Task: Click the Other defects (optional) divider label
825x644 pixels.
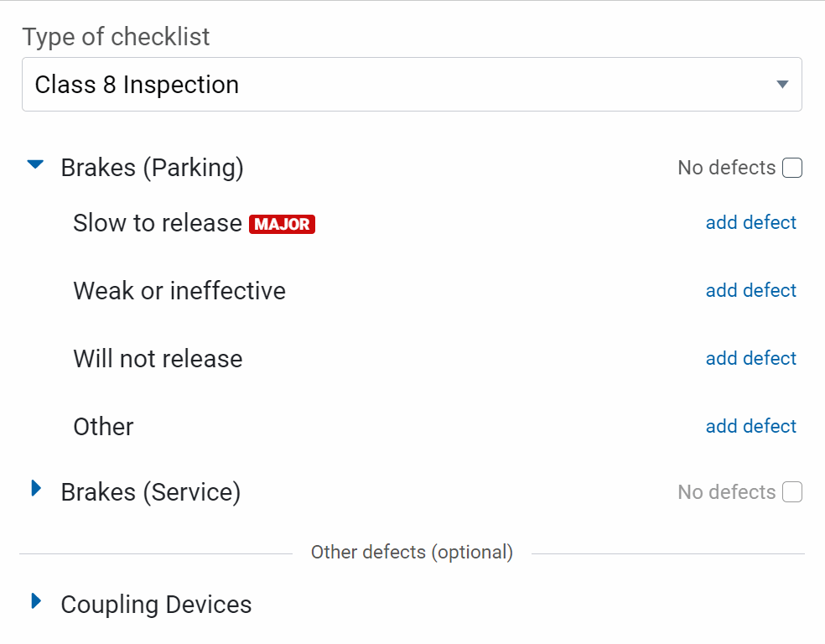Action: [412, 553]
